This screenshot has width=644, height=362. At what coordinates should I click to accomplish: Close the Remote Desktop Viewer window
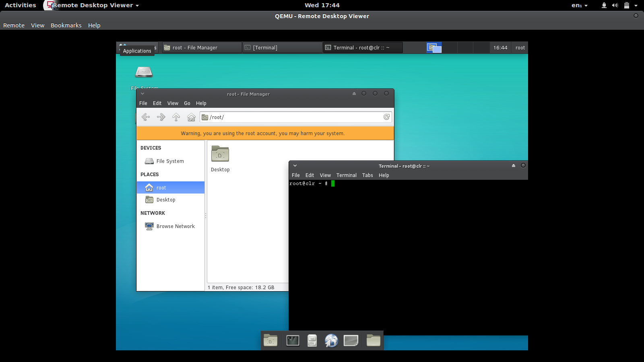[x=636, y=16]
